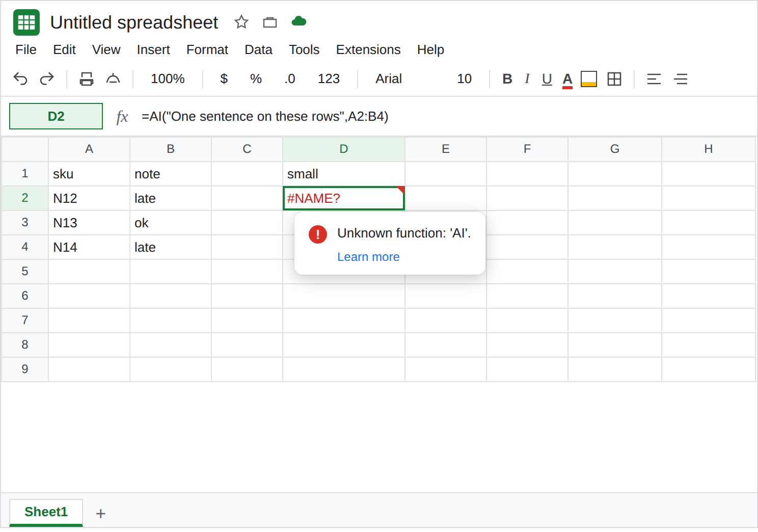Check the cloud save status icon
This screenshot has width=758, height=532.
pos(299,21)
